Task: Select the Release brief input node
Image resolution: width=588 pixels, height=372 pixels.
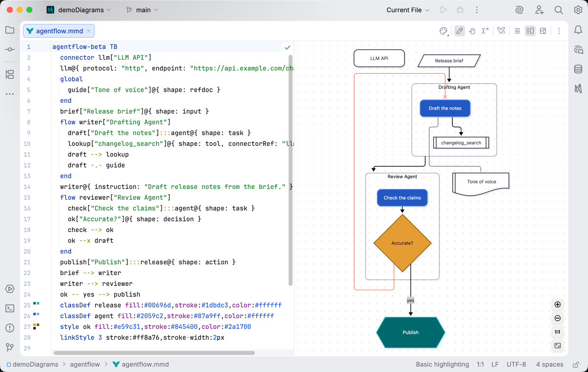Action: coord(449,61)
